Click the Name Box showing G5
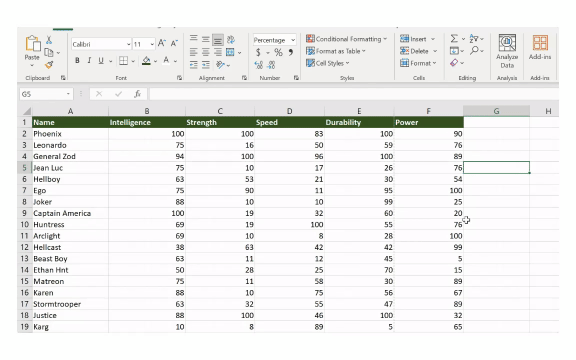Viewport: 576px width, 360px height. click(46, 94)
